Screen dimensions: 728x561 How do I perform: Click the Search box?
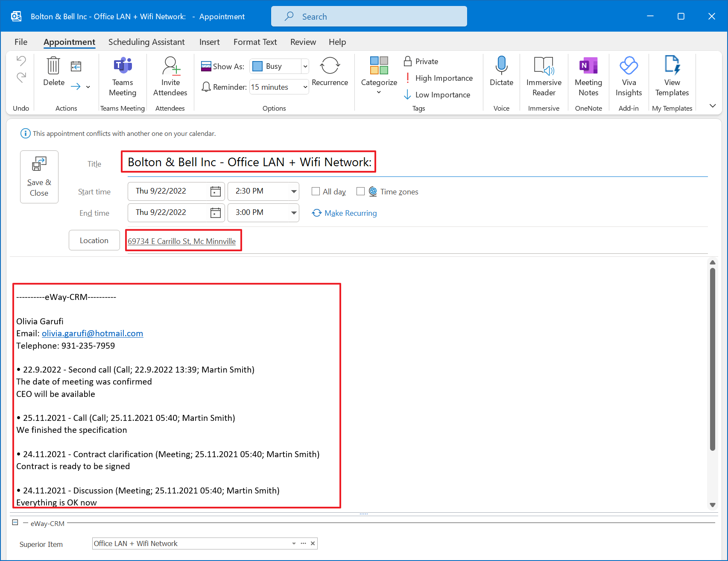click(x=369, y=16)
